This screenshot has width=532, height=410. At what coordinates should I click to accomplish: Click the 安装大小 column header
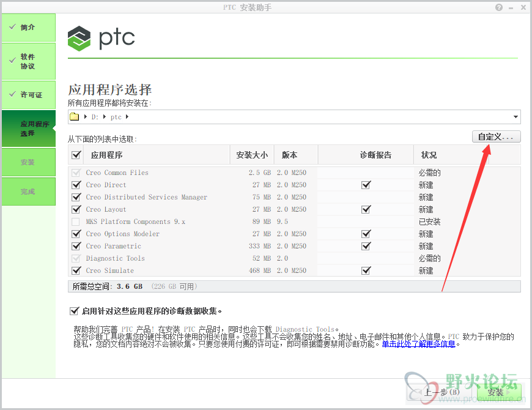(x=252, y=155)
